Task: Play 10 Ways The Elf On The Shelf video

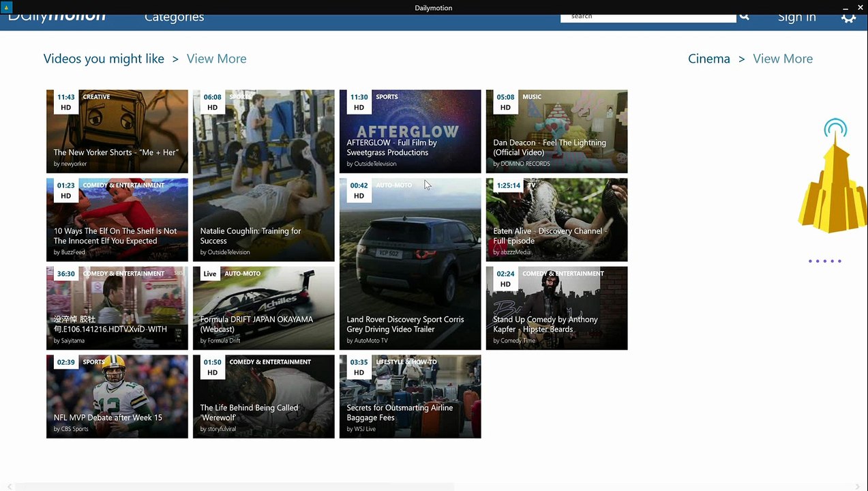Action: pos(117,220)
